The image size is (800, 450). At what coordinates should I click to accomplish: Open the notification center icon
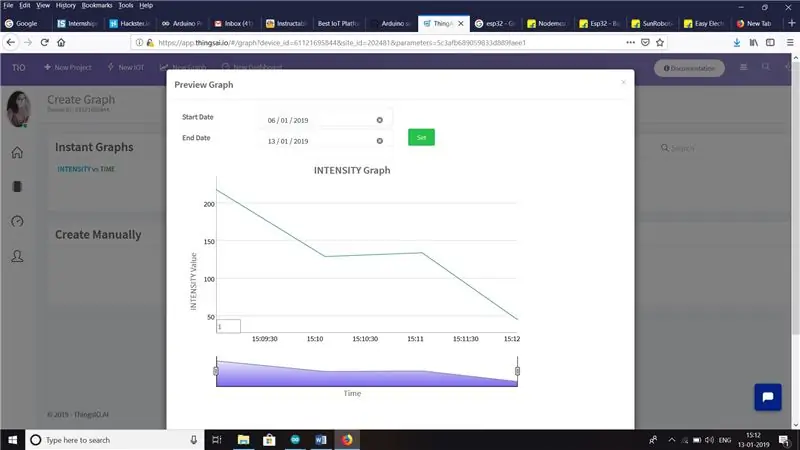(x=784, y=440)
